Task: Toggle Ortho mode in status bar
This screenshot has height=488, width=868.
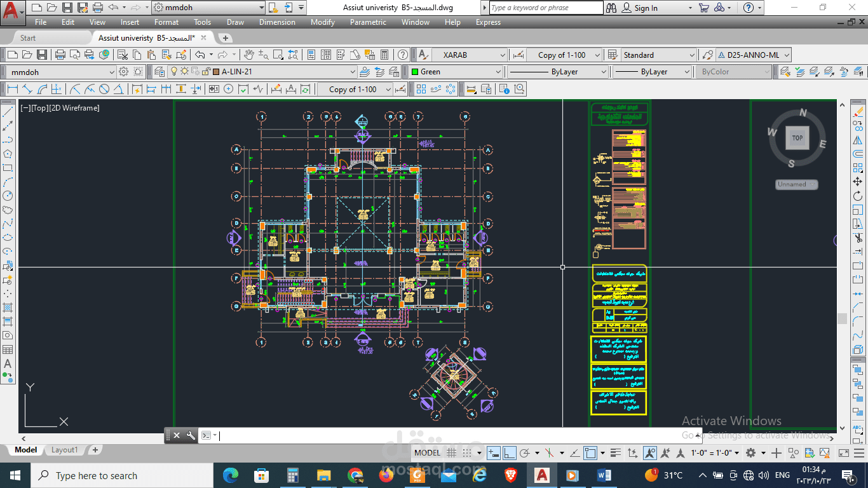Action: click(510, 453)
